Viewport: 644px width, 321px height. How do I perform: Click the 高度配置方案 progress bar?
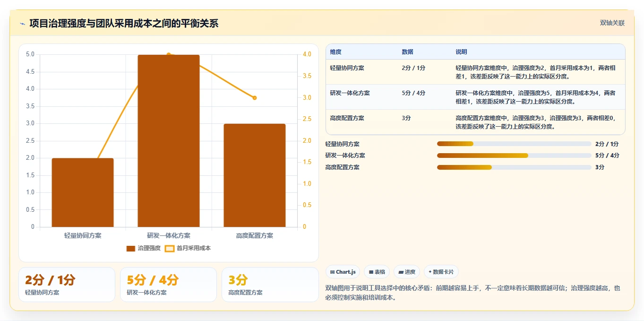tap(514, 167)
